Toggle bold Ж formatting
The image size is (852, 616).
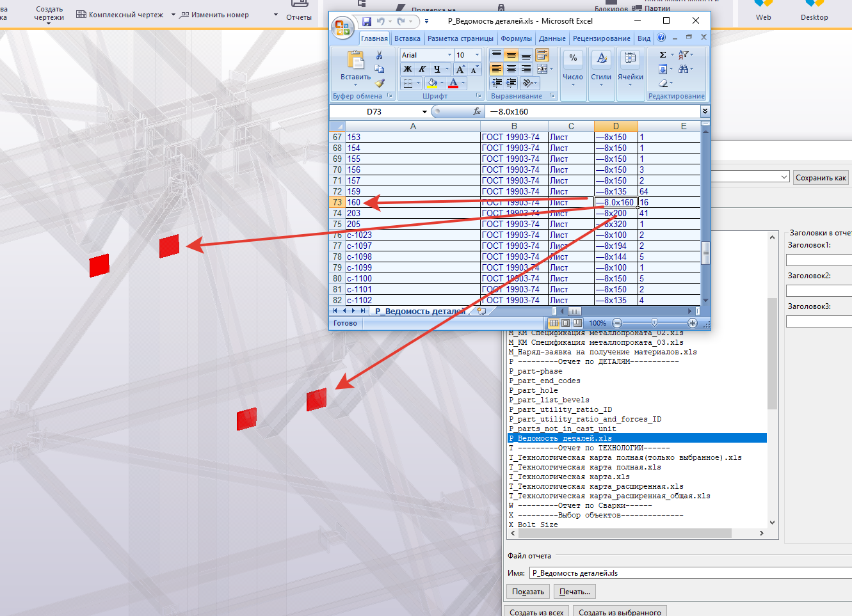click(x=408, y=69)
